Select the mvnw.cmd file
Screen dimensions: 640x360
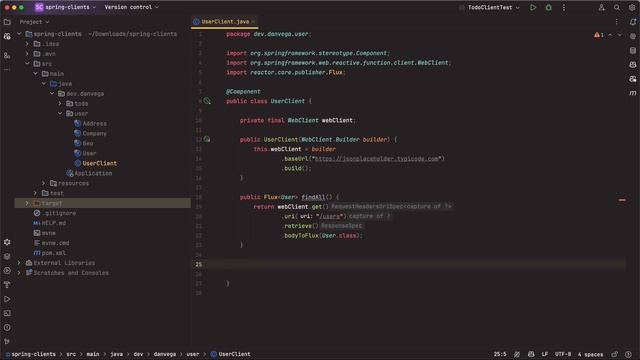coord(55,243)
